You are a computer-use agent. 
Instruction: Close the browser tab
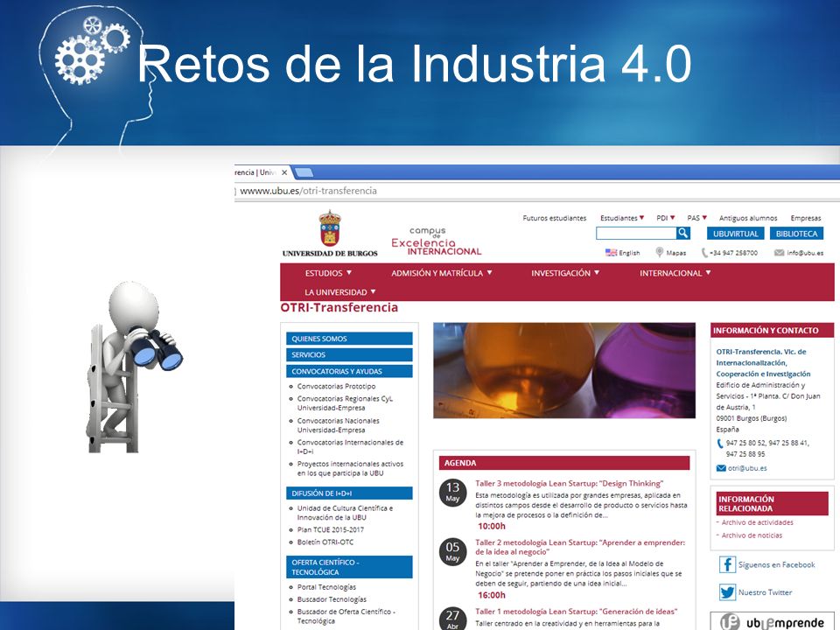click(x=284, y=172)
